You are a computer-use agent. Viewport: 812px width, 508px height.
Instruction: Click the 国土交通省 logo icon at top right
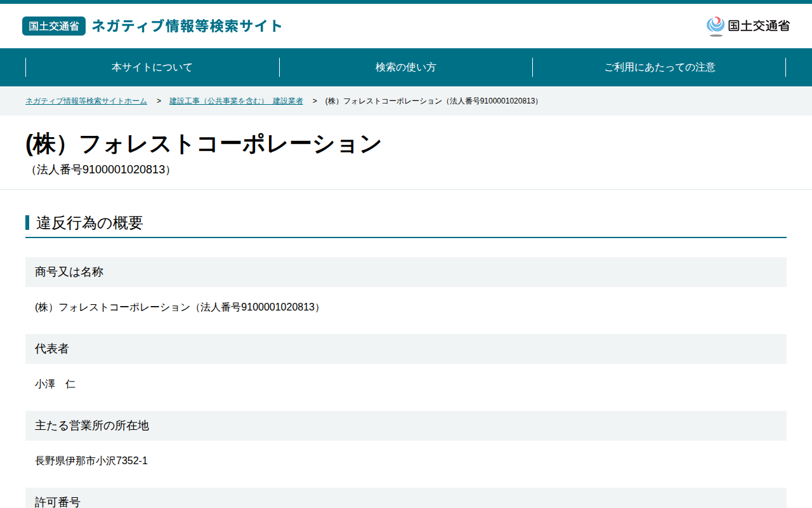(x=716, y=26)
